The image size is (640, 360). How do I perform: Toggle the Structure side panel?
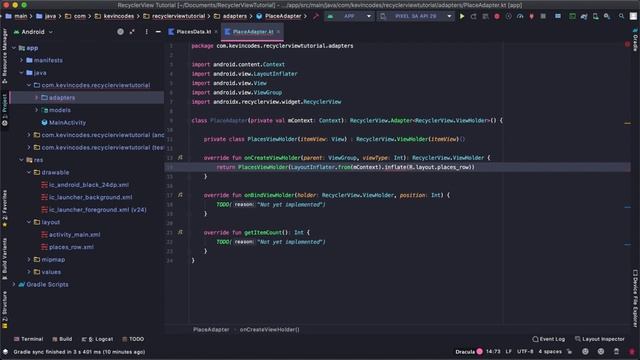(x=4, y=309)
